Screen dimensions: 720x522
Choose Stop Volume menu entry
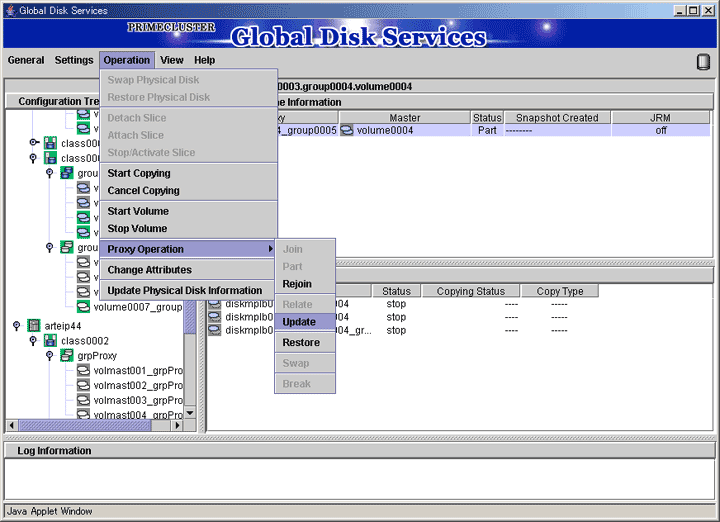(x=189, y=229)
